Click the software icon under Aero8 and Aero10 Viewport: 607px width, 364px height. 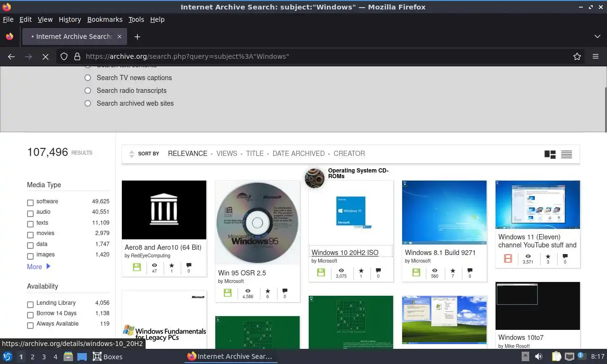(x=137, y=267)
